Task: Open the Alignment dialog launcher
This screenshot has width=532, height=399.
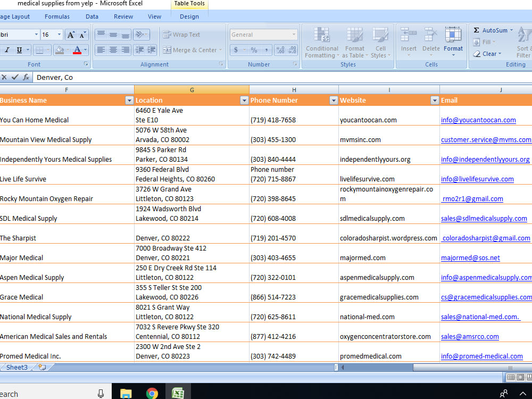Action: click(221, 64)
